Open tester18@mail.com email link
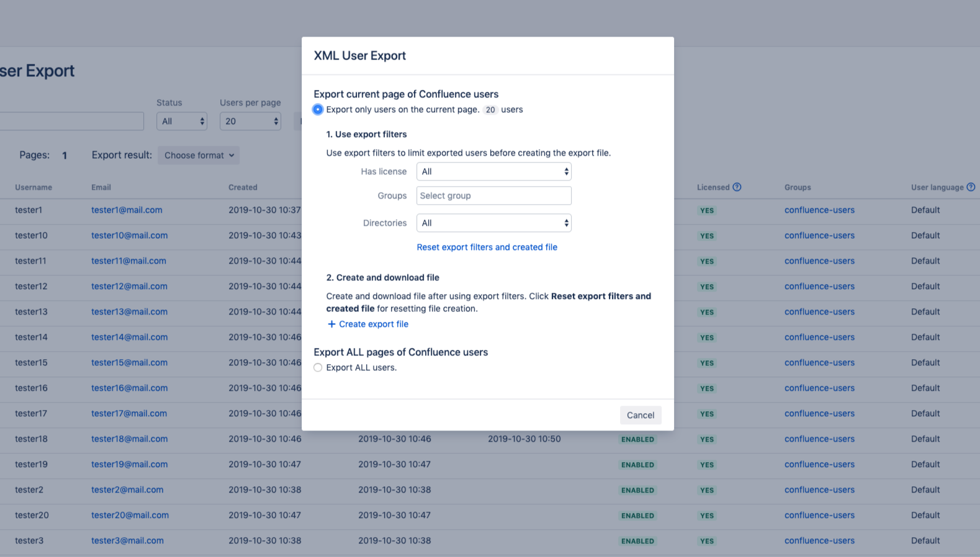The image size is (980, 557). pos(129,439)
